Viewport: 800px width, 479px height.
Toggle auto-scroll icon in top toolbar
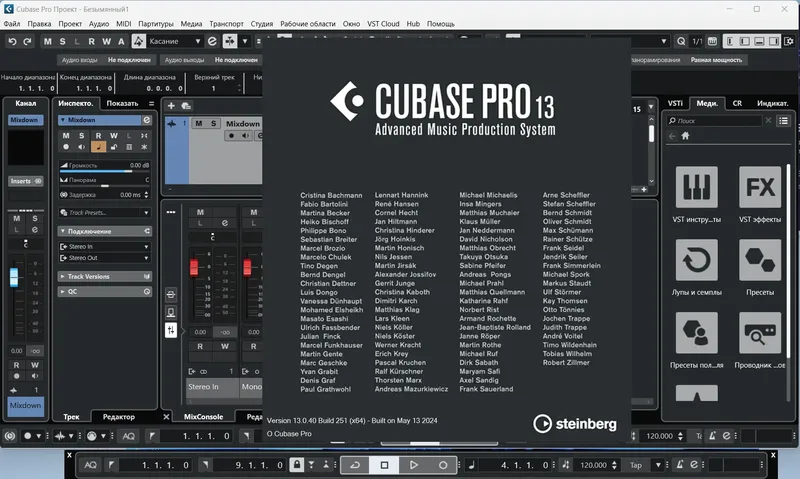pos(230,41)
